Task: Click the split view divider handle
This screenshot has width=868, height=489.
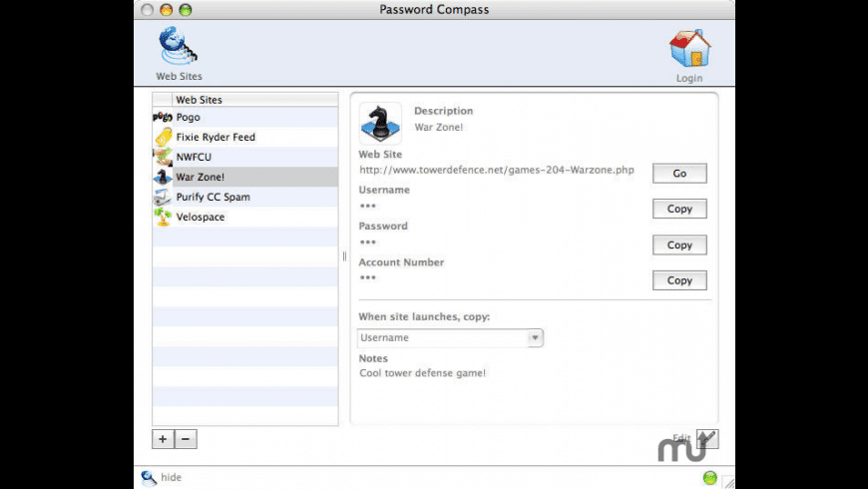Action: pyautogui.click(x=344, y=255)
